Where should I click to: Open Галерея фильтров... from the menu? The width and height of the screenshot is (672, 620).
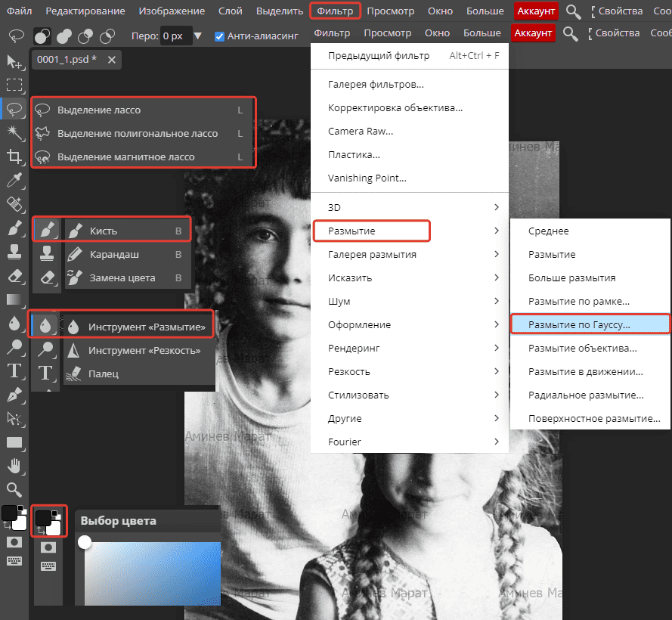click(409, 85)
